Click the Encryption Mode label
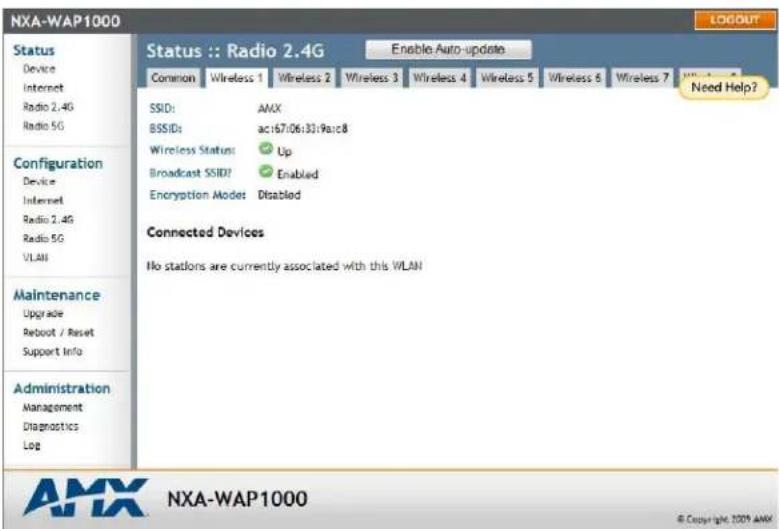This screenshot has height=529, width=779. [198, 195]
